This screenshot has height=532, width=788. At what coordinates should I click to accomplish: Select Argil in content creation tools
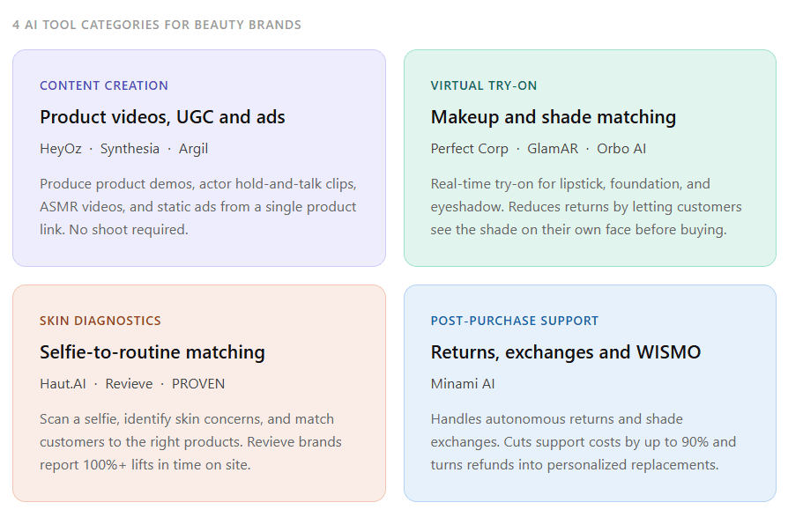(193, 149)
